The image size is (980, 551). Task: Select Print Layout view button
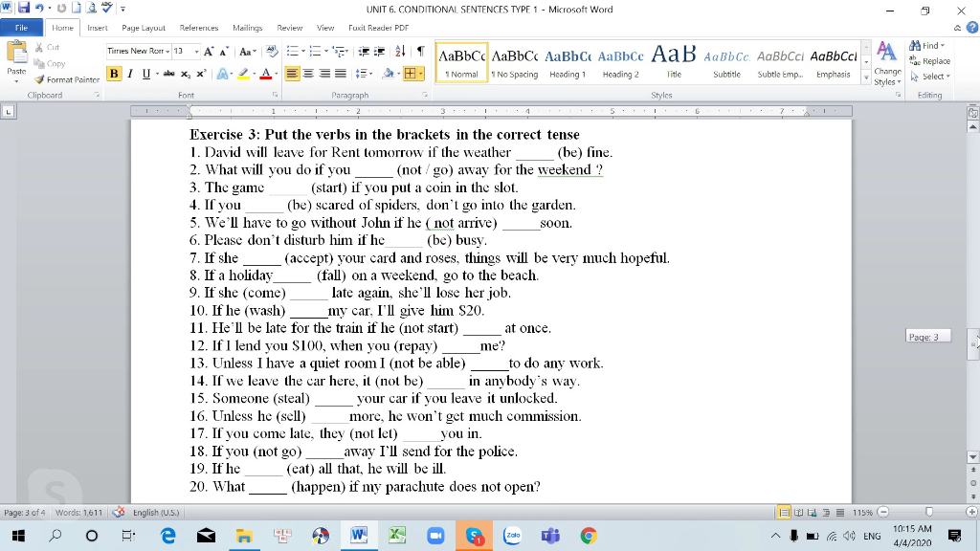click(784, 513)
